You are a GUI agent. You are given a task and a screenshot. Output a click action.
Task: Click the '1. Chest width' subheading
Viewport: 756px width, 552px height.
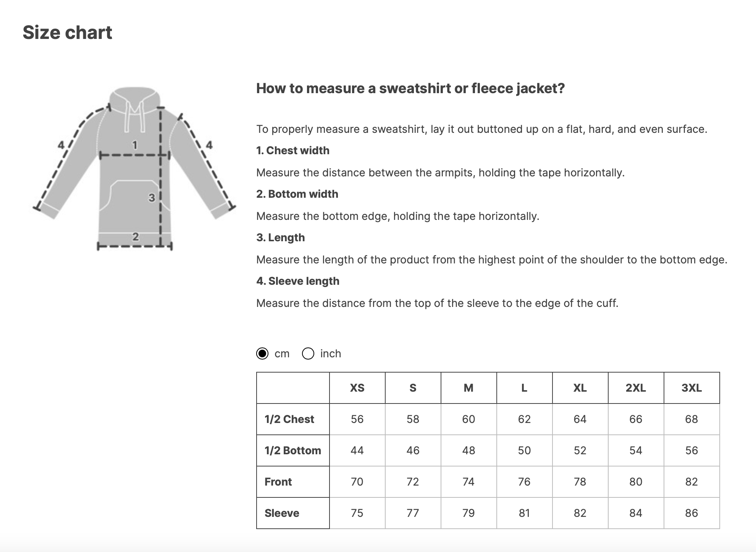click(x=293, y=150)
